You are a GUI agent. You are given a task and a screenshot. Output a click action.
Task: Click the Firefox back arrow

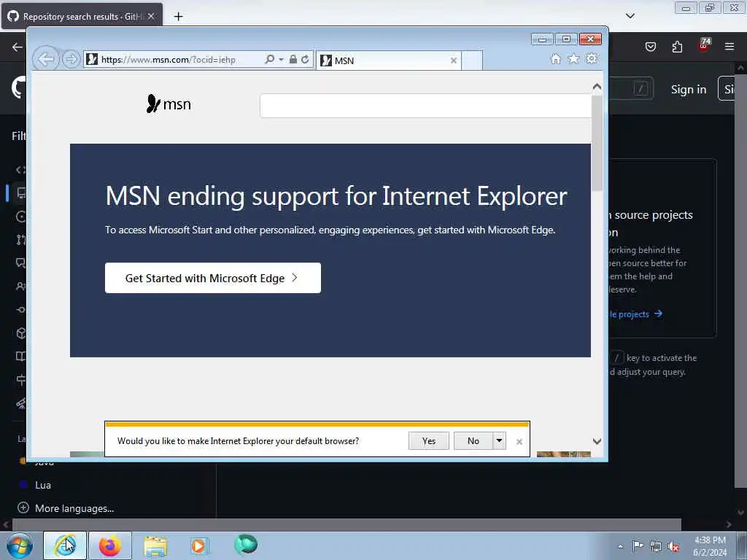coord(18,47)
